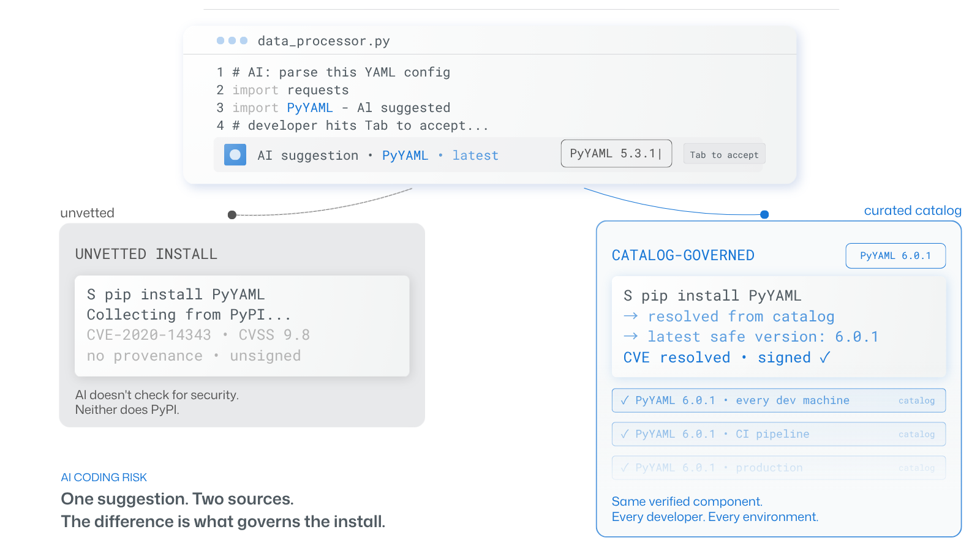Click the three window dots beside data_processor.py

[x=232, y=40]
